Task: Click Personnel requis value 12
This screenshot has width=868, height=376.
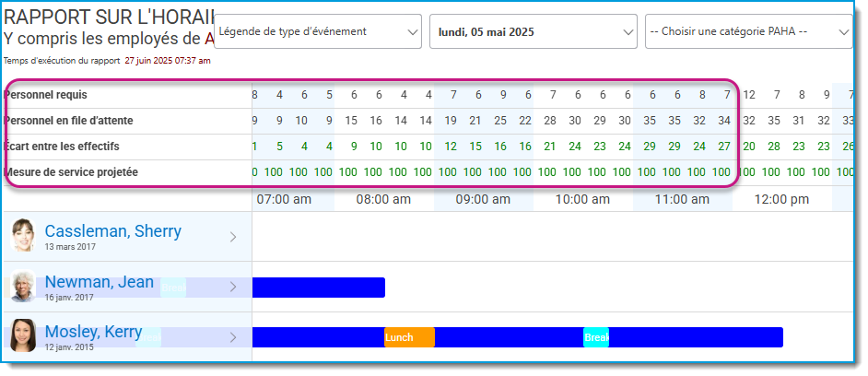Action: [x=749, y=95]
